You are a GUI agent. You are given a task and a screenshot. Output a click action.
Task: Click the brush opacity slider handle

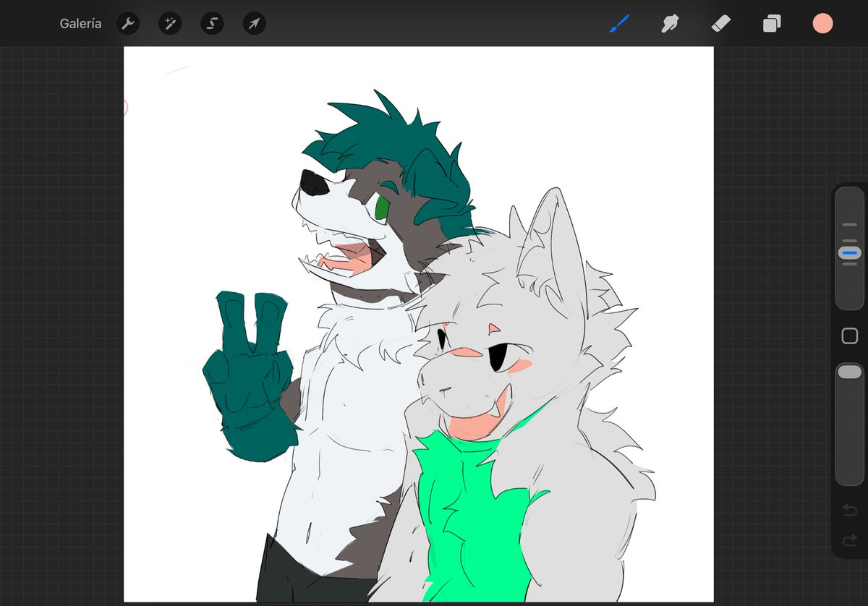(849, 372)
